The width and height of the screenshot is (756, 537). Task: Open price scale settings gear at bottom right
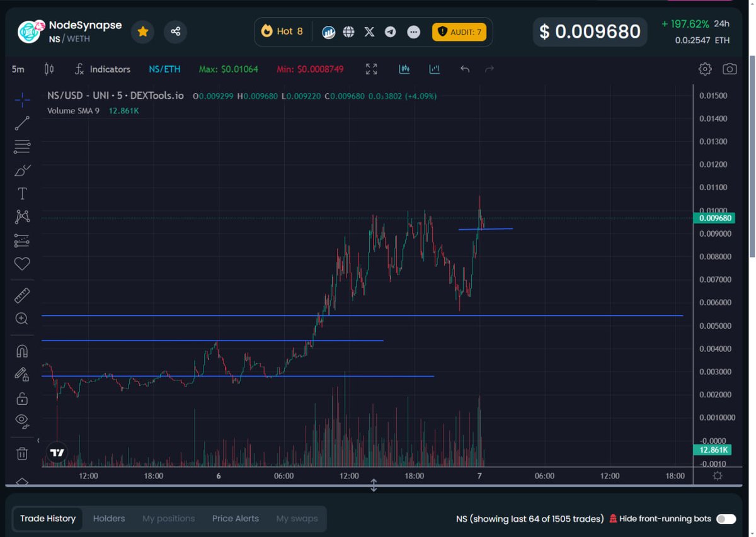point(717,476)
